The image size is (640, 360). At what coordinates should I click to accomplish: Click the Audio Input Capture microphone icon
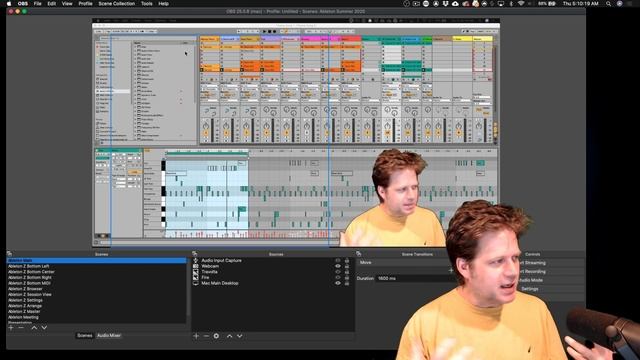[196, 260]
